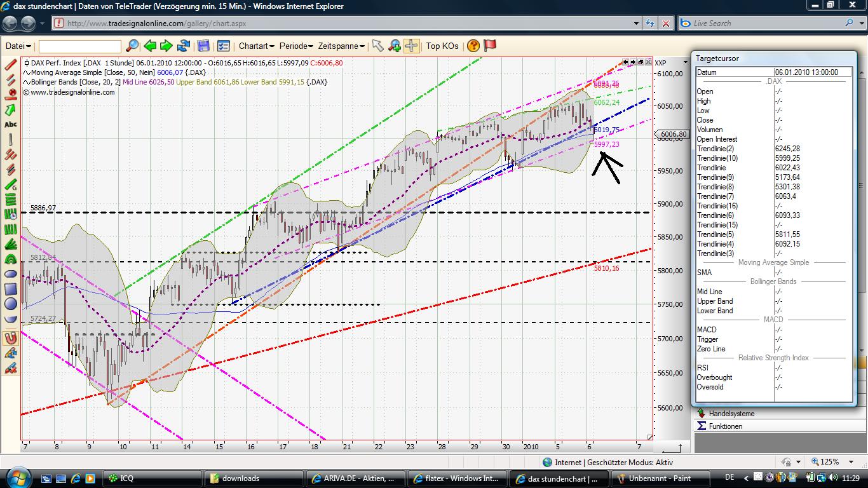Select the green arrow drawing tool
This screenshot has height=488, width=868.
[x=10, y=108]
